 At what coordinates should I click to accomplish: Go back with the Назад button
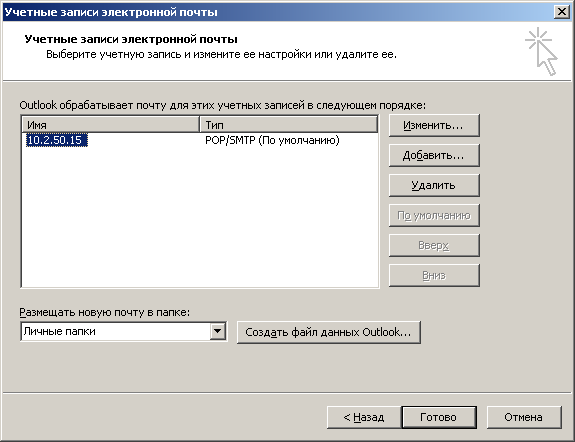click(364, 417)
